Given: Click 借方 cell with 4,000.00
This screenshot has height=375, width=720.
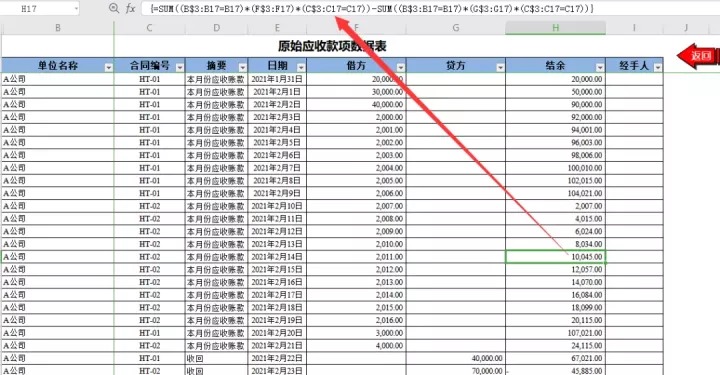Looking at the screenshot, I should pyautogui.click(x=356, y=346).
